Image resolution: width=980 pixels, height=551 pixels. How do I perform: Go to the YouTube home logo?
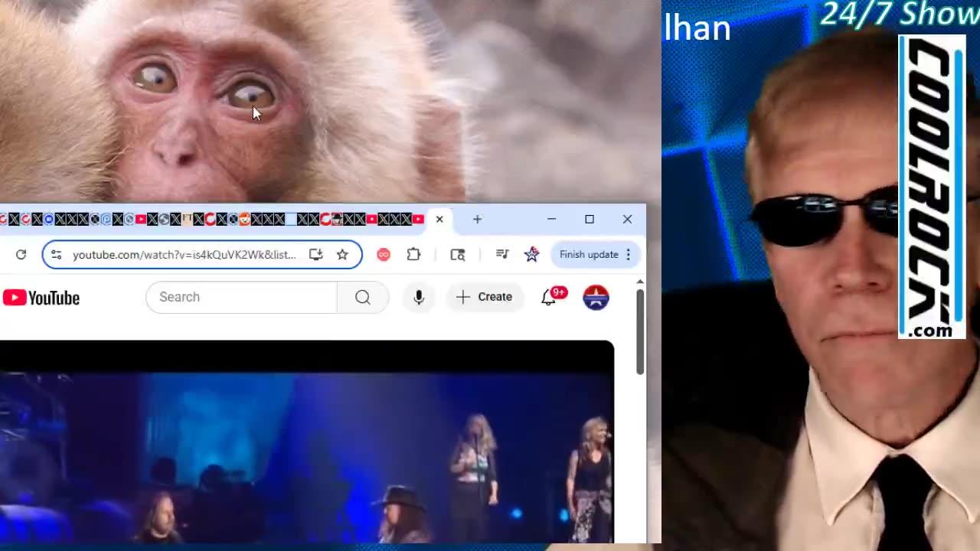tap(41, 298)
